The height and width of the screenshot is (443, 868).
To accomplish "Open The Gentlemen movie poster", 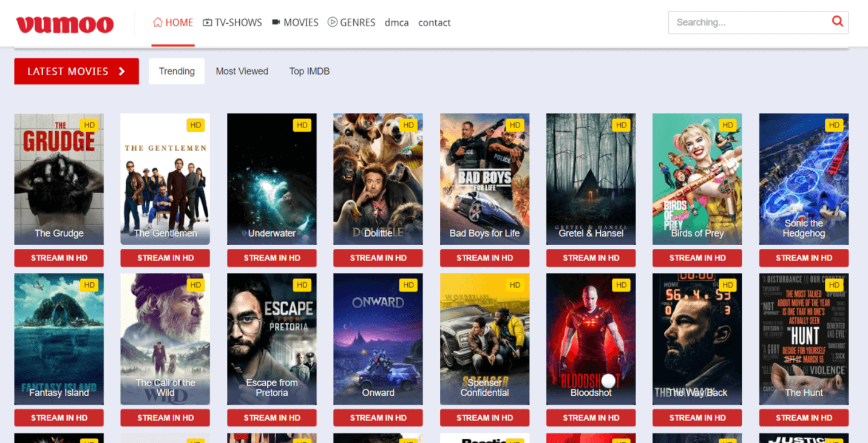I will (x=165, y=179).
